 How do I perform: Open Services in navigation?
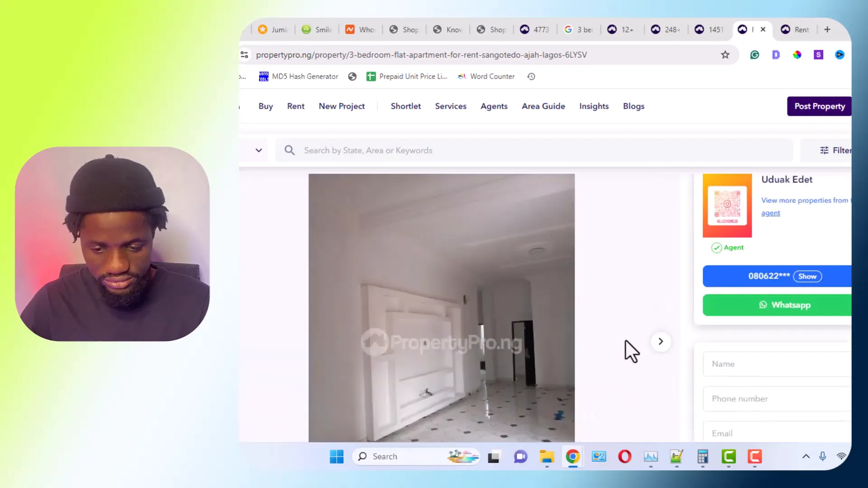click(451, 106)
